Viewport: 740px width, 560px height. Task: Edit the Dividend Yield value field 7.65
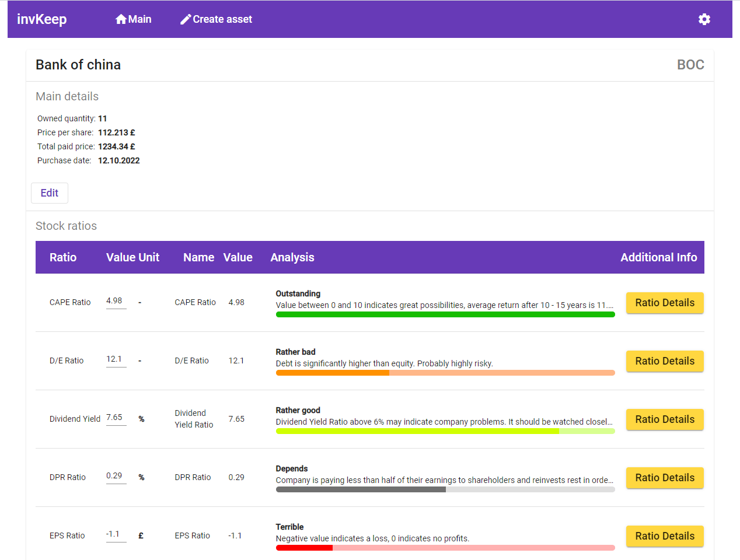tap(116, 418)
